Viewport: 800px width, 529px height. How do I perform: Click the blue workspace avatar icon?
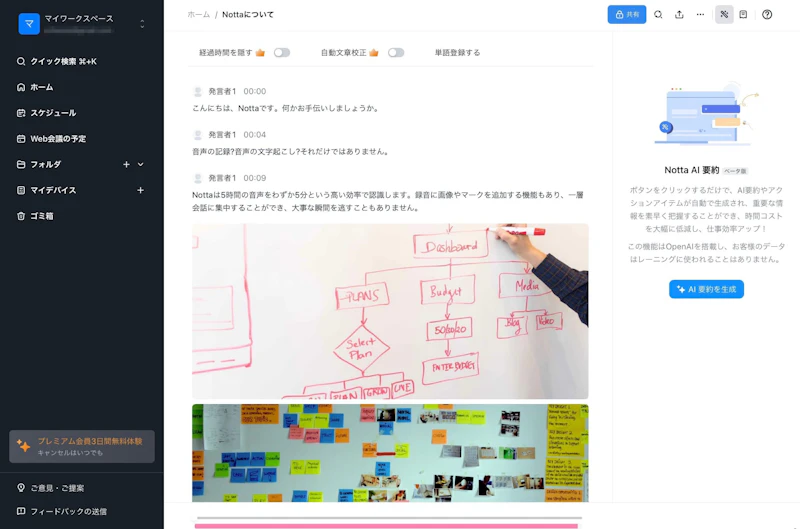coord(29,23)
